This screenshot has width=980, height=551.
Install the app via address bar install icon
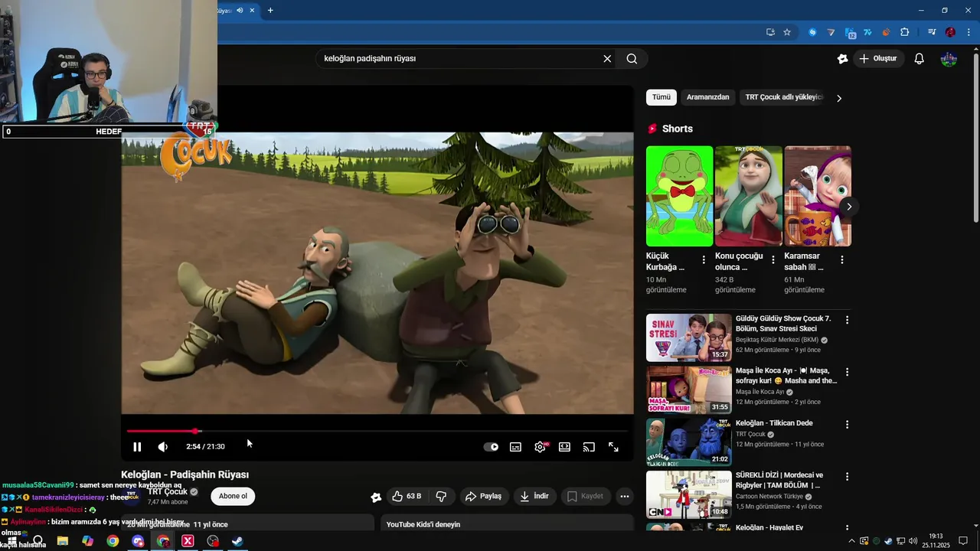[x=770, y=32]
